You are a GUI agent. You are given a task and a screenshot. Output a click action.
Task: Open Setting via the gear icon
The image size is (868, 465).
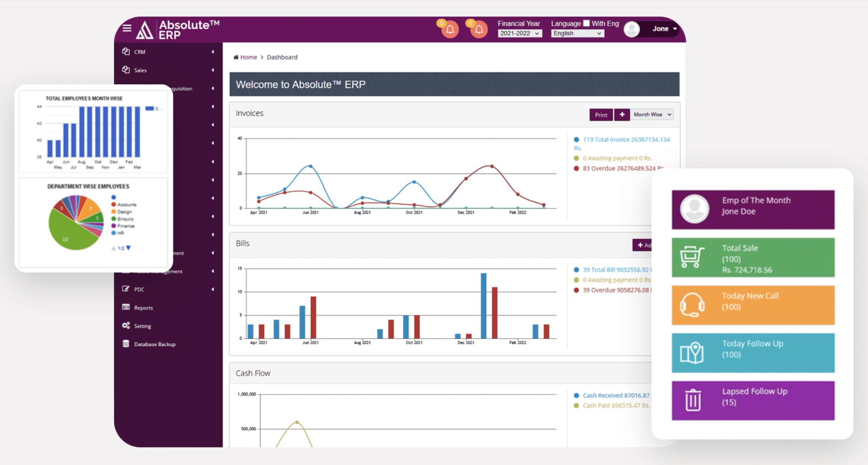pyautogui.click(x=125, y=325)
